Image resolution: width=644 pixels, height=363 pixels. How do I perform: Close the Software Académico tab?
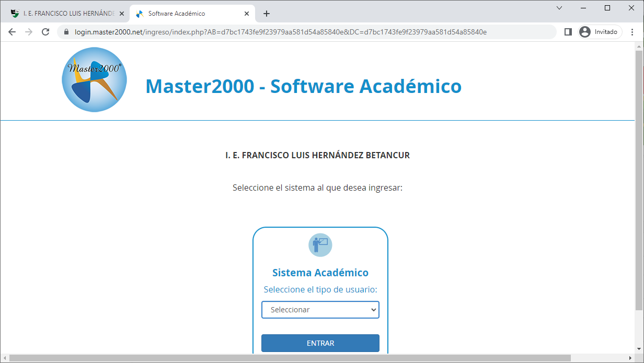click(x=247, y=14)
